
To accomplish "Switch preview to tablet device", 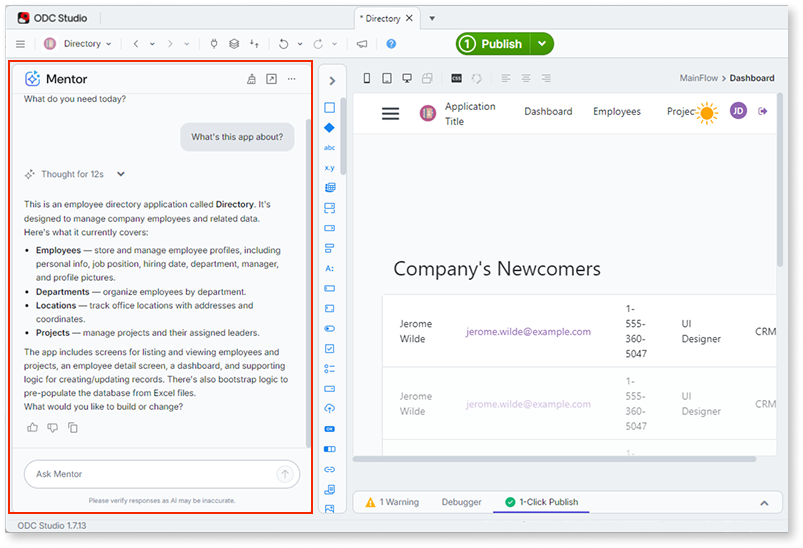I will coord(387,78).
